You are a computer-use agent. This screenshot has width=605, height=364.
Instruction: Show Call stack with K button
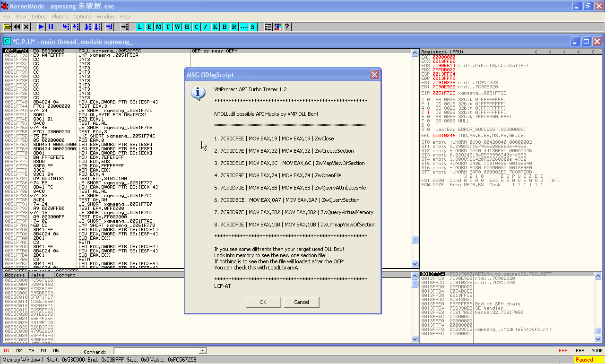215,27
